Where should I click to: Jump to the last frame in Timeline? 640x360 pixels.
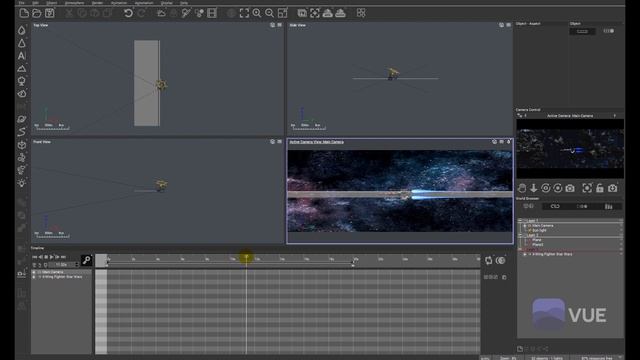coord(63,257)
